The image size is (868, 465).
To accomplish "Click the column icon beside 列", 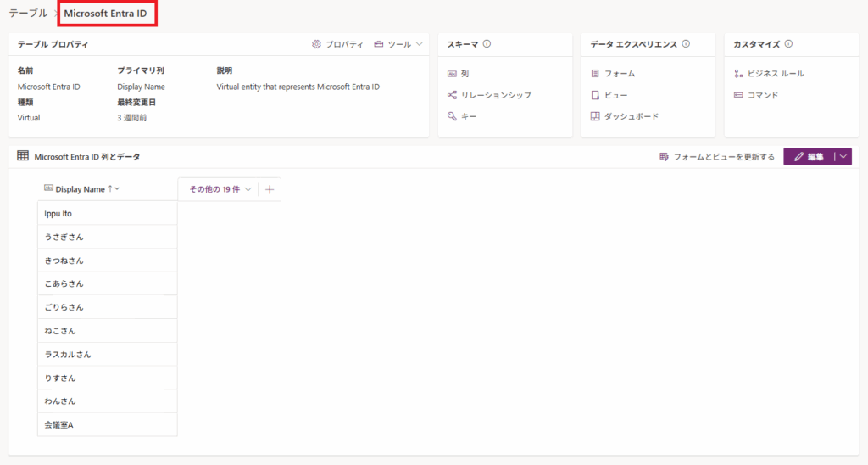I will (x=452, y=74).
